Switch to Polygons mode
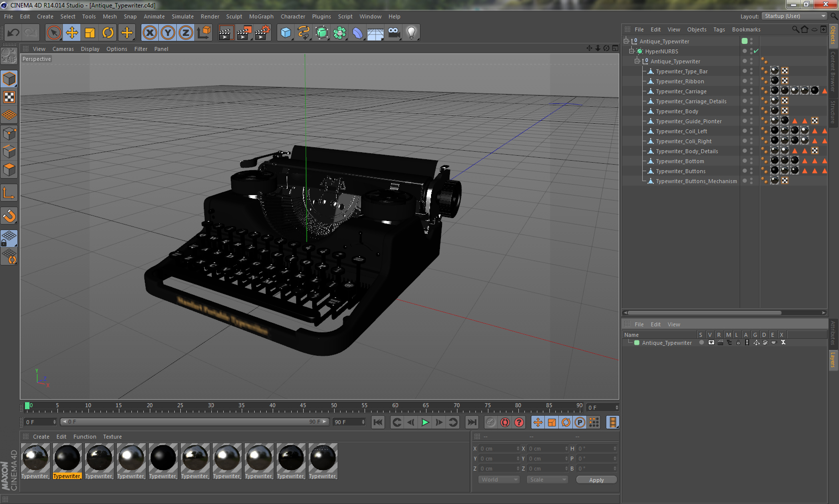 coord(9,170)
